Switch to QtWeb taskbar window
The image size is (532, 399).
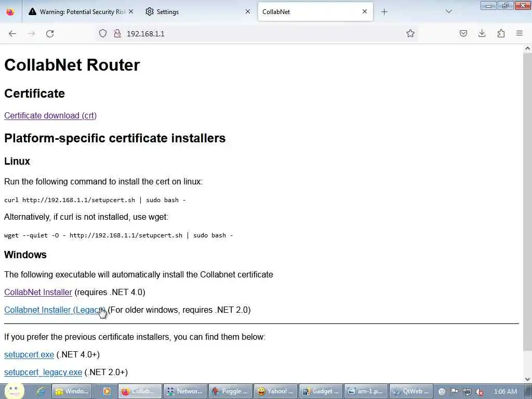coord(411,392)
